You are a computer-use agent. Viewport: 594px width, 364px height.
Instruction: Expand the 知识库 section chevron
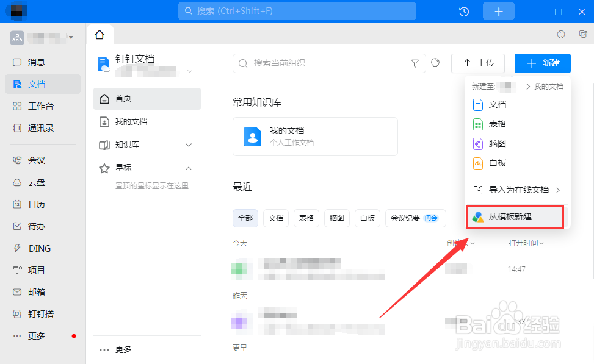[189, 145]
